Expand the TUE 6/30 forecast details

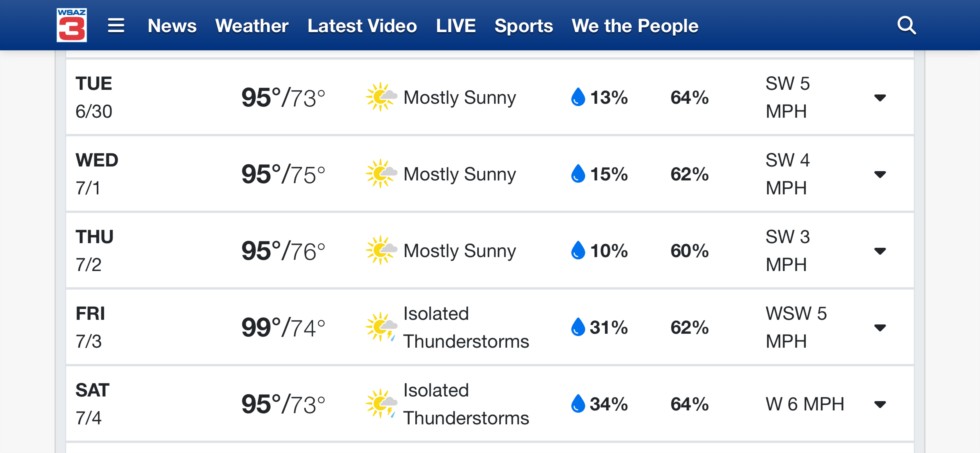tap(880, 97)
